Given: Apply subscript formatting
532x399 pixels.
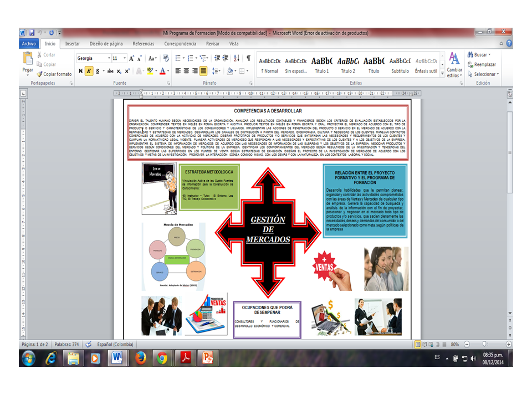Looking at the screenshot, I should (119, 71).
